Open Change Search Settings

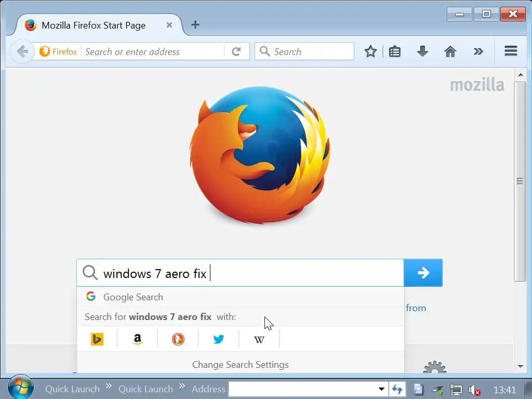click(x=241, y=365)
